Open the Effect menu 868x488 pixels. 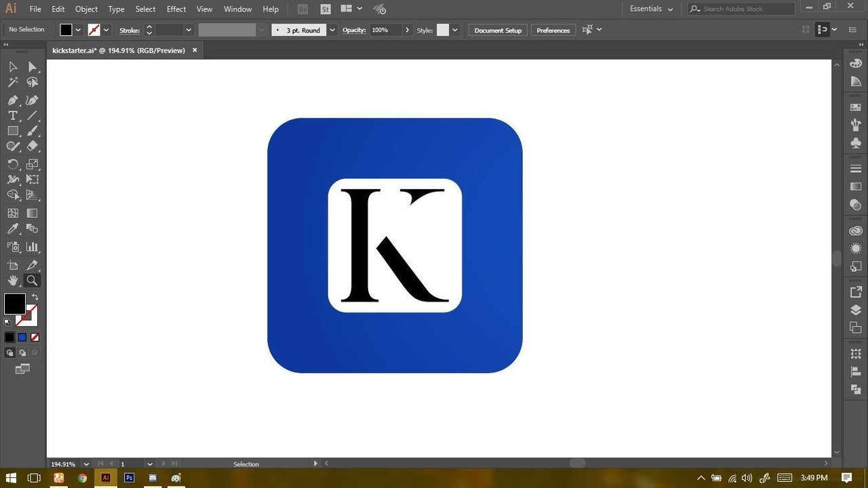[x=176, y=9]
